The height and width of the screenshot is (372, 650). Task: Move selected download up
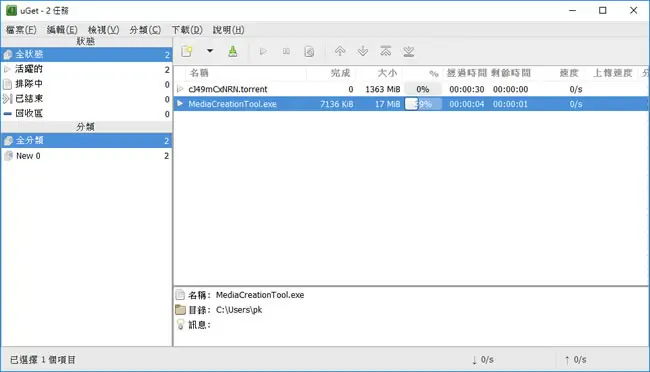tap(340, 51)
